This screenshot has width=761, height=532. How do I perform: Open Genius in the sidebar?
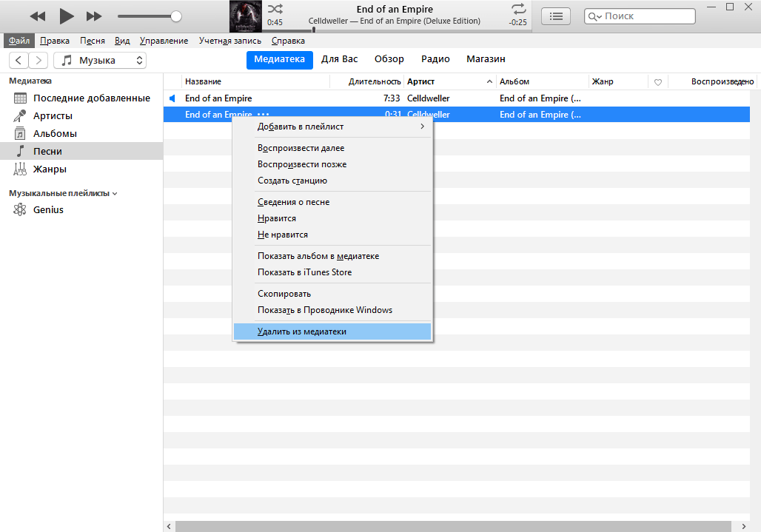[48, 209]
